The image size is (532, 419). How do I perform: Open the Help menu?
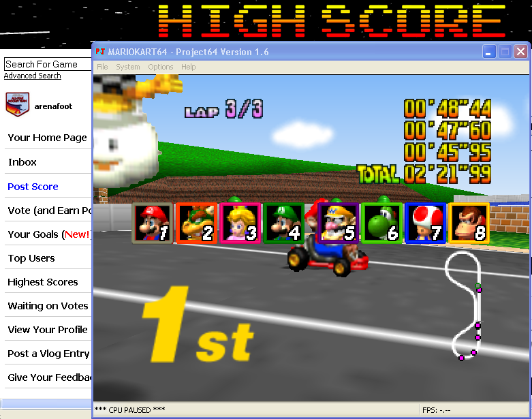(x=189, y=67)
